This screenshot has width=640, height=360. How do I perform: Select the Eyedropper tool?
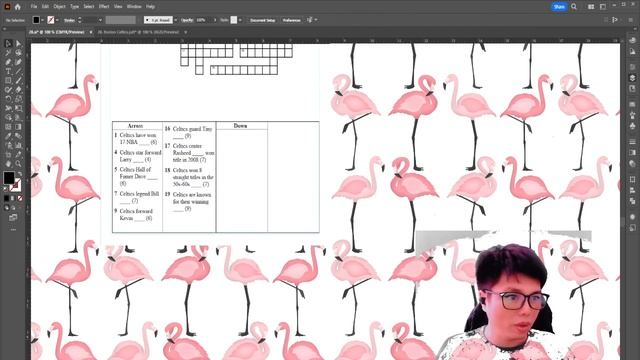point(8,136)
